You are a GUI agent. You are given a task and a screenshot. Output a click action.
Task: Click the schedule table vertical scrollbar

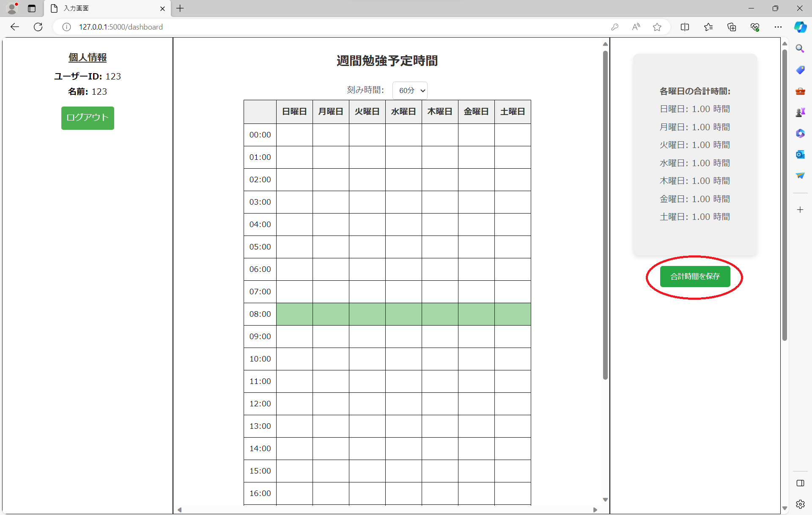coord(605,215)
